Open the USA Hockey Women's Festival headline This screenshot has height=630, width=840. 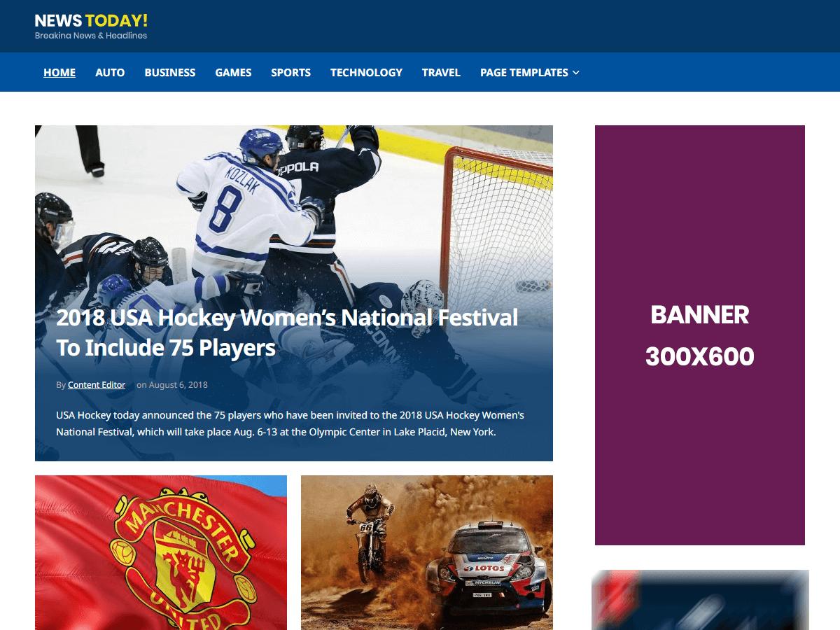pos(287,332)
